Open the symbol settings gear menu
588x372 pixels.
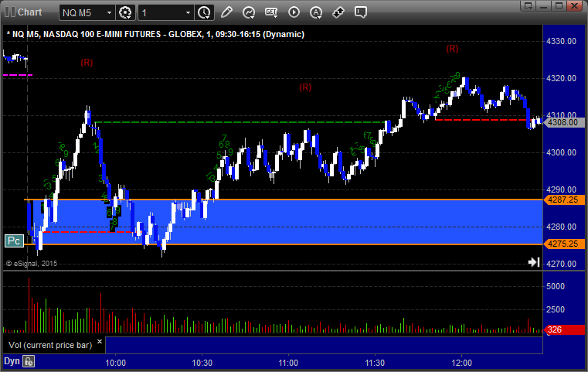pyautogui.click(x=125, y=12)
